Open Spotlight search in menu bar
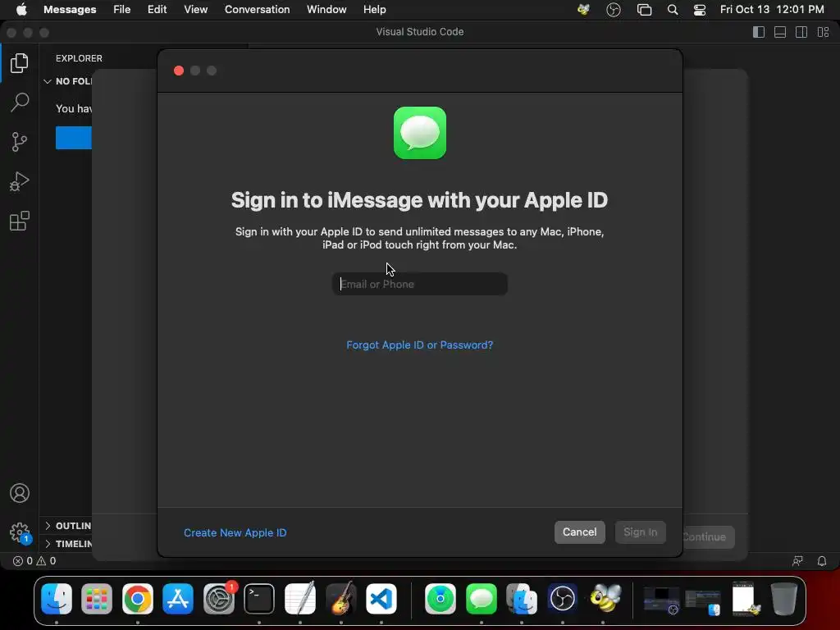 point(673,10)
